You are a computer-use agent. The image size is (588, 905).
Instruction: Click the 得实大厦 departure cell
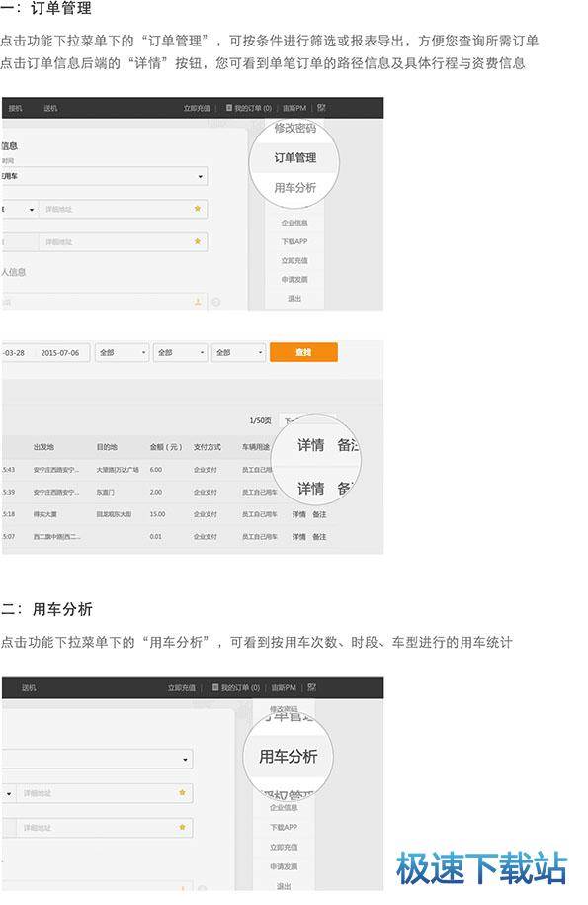[x=45, y=514]
